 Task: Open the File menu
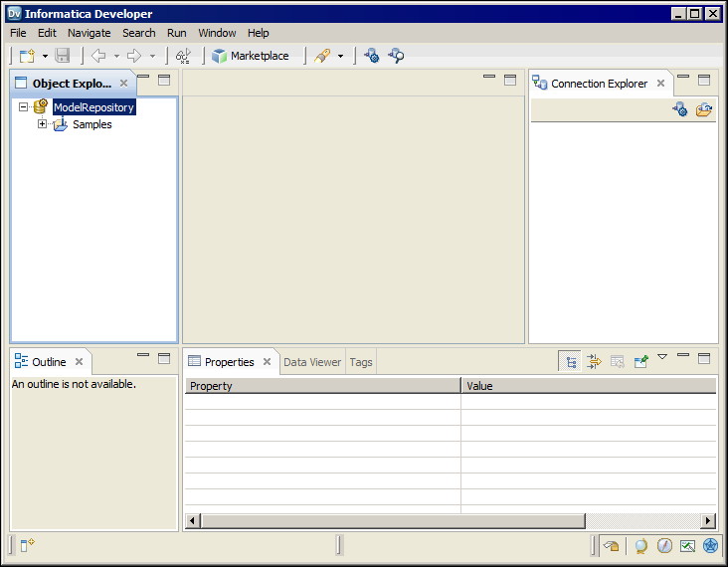point(18,33)
